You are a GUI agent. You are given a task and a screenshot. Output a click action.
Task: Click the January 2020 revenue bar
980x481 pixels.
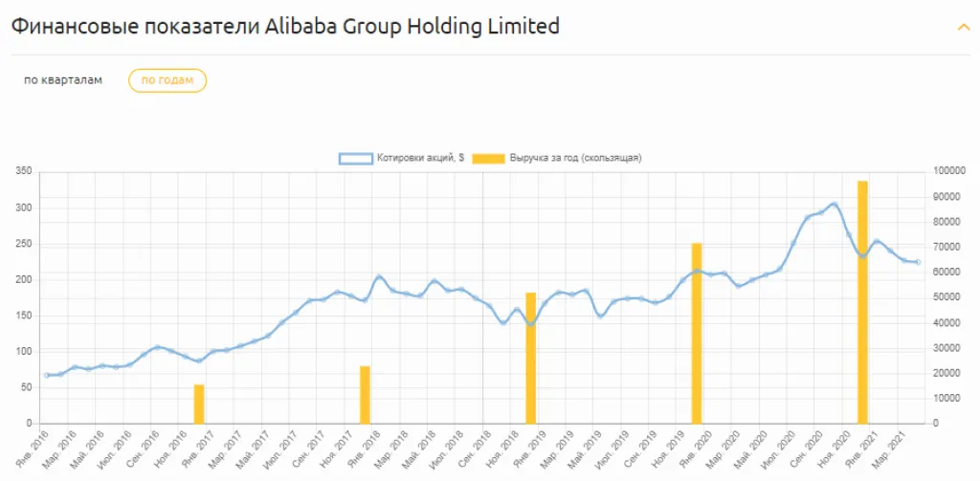(697, 333)
